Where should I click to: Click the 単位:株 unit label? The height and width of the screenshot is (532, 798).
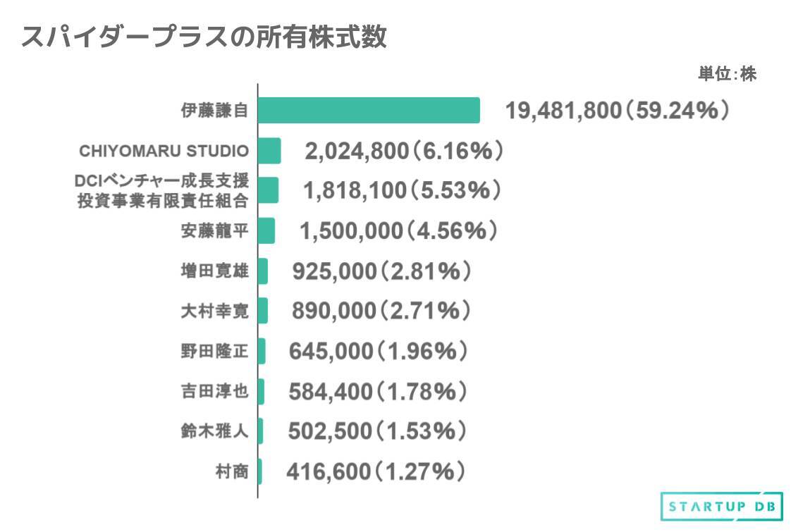click(x=728, y=74)
